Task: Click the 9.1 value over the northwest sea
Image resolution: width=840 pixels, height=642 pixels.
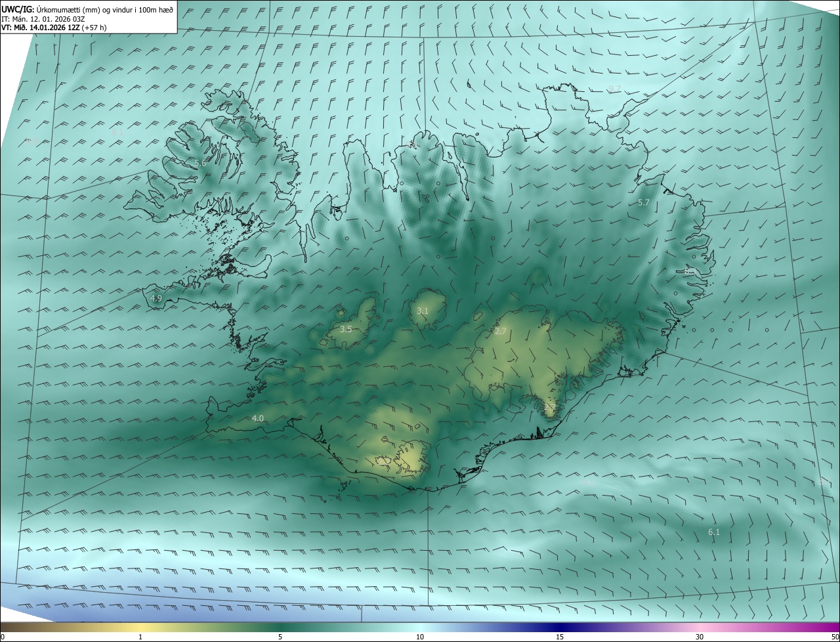Action: coord(117,132)
